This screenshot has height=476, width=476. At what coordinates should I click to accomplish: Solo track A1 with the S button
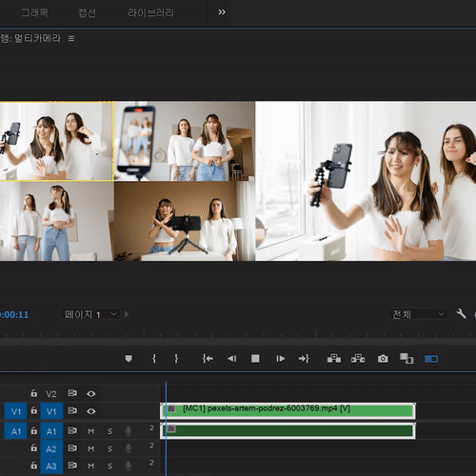tap(109, 431)
